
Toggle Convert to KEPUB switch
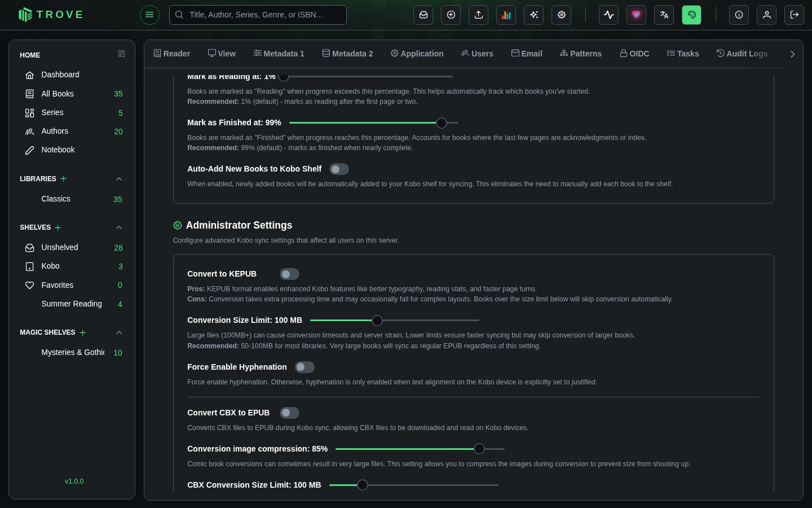coord(289,274)
